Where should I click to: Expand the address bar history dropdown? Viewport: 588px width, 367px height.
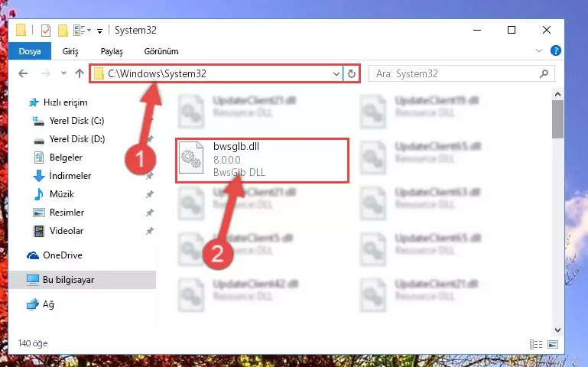pyautogui.click(x=336, y=74)
